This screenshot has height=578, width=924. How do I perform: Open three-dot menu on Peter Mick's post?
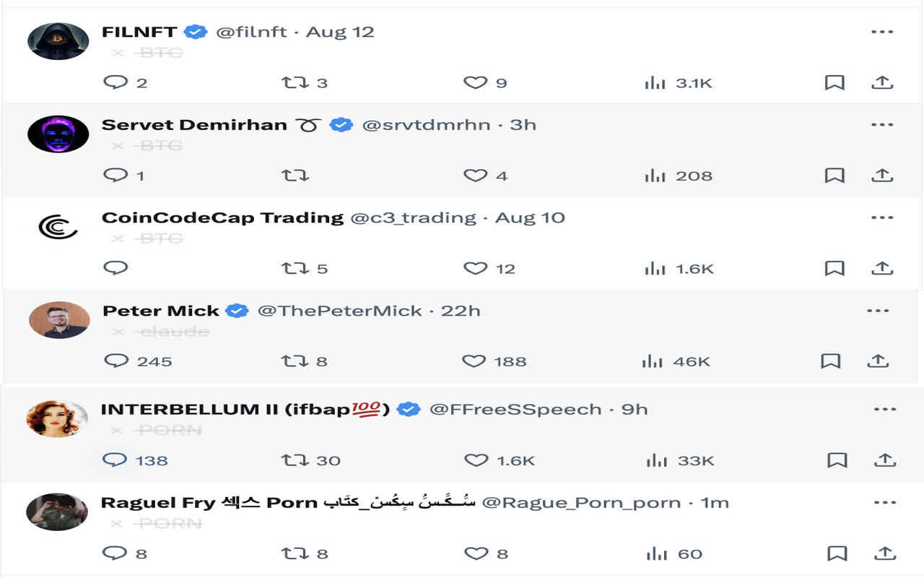[x=878, y=311]
